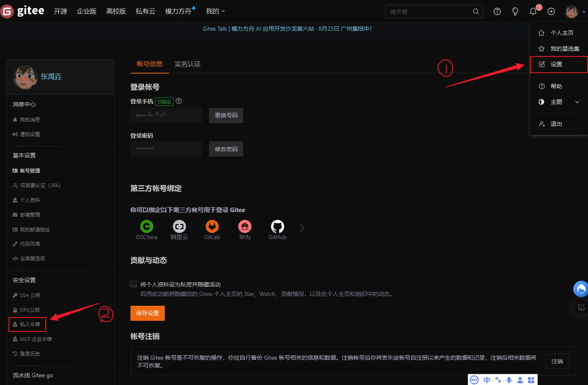Screen dimensions: 588x385
Task: Open the Gitee Talk banner link
Action: [287, 29]
